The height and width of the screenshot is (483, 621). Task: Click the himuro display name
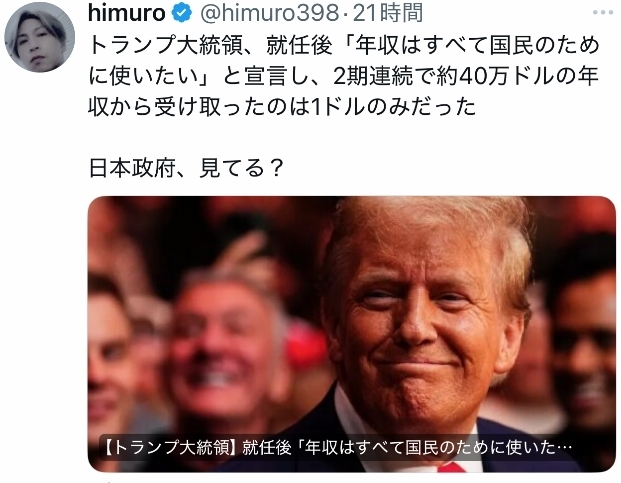click(126, 13)
